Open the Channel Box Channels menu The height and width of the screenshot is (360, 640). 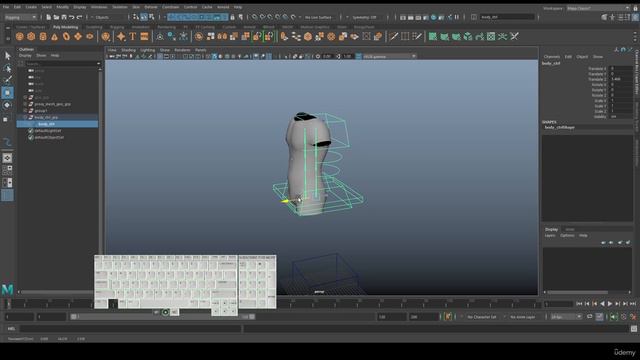552,57
